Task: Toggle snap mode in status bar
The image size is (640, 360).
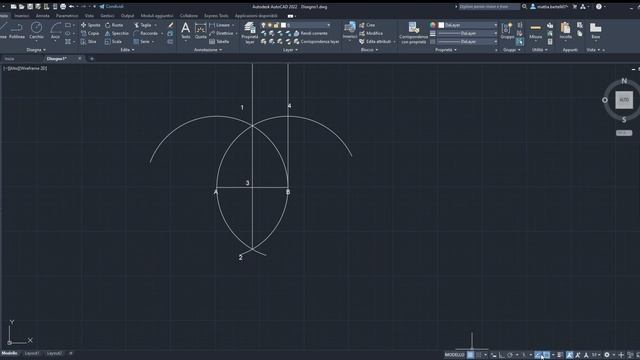Action: click(x=478, y=355)
